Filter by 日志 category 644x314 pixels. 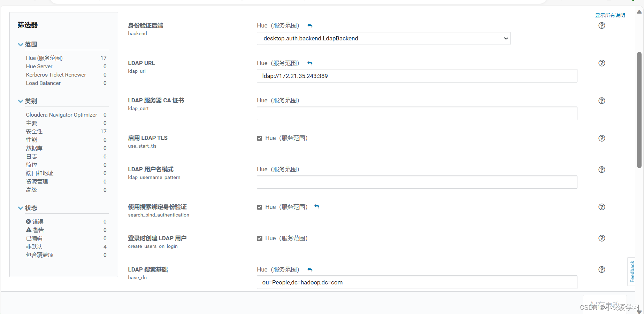tap(31, 157)
